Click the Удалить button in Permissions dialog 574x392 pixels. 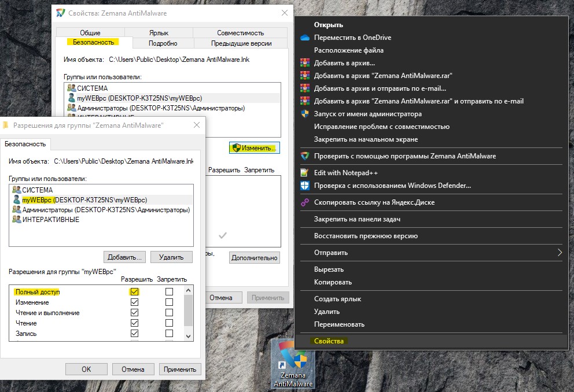click(x=171, y=257)
